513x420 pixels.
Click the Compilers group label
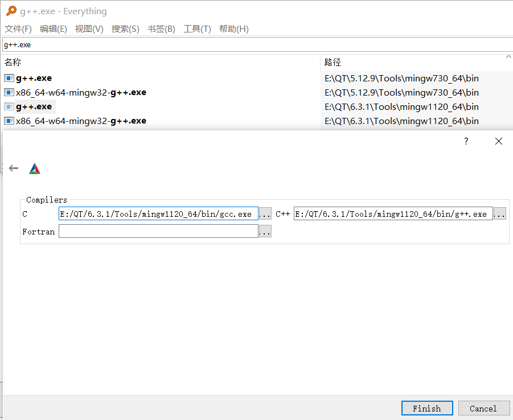pyautogui.click(x=47, y=200)
